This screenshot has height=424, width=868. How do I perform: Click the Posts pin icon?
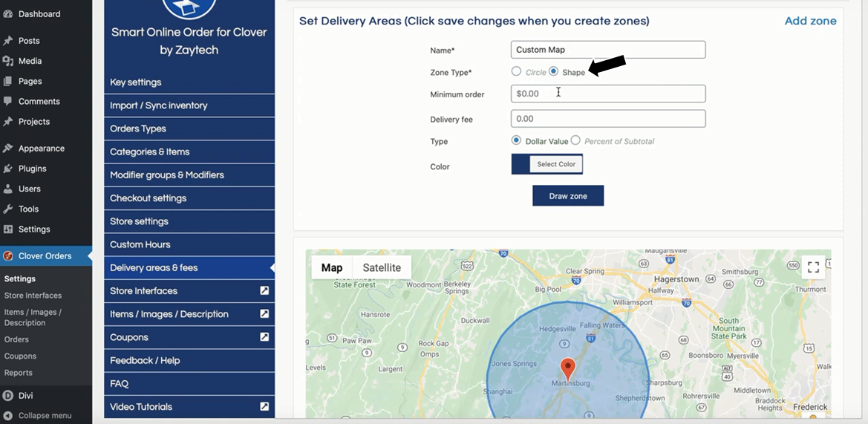pos(7,40)
